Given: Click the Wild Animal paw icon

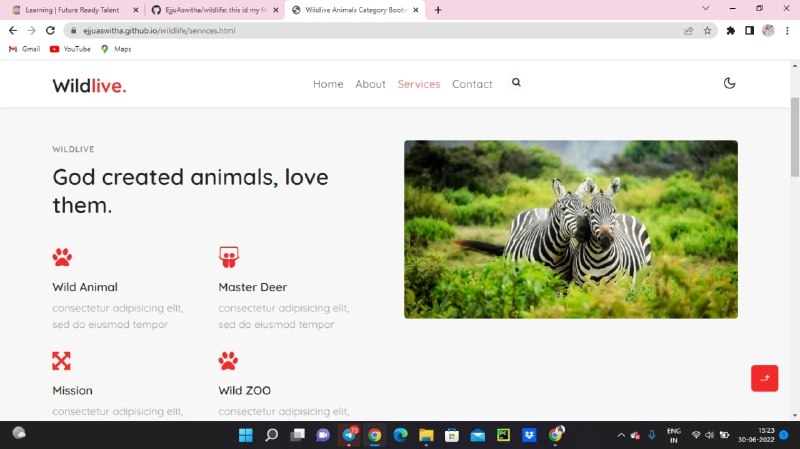Looking at the screenshot, I should click(62, 257).
